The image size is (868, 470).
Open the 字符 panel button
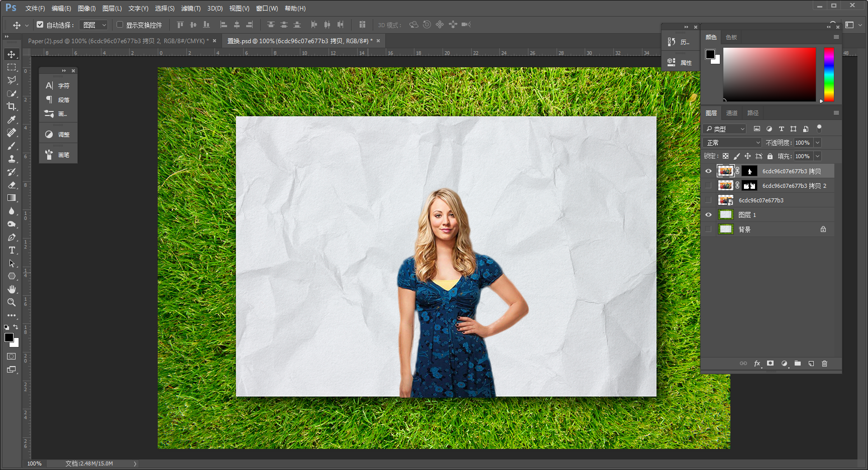point(58,86)
